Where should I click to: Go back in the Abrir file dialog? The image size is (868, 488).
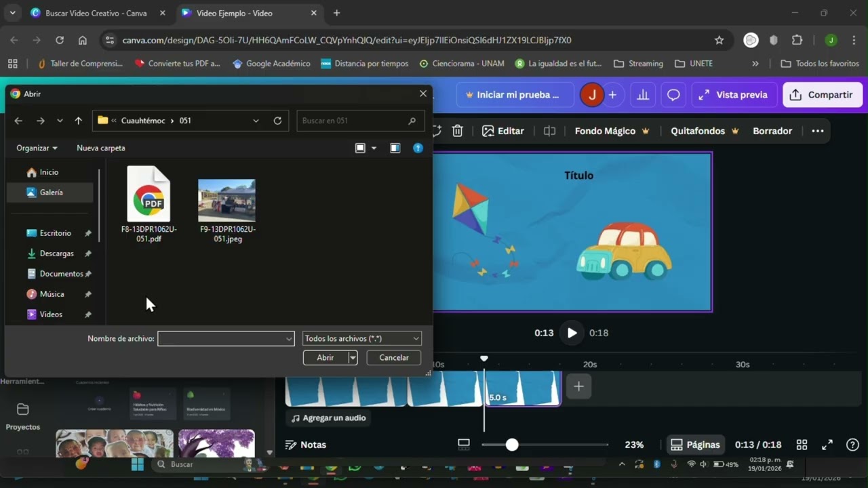18,121
